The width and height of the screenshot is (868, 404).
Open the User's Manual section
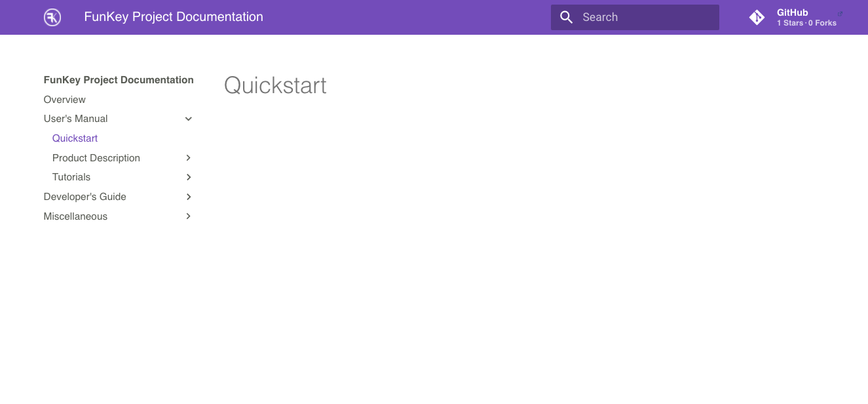pyautogui.click(x=75, y=119)
